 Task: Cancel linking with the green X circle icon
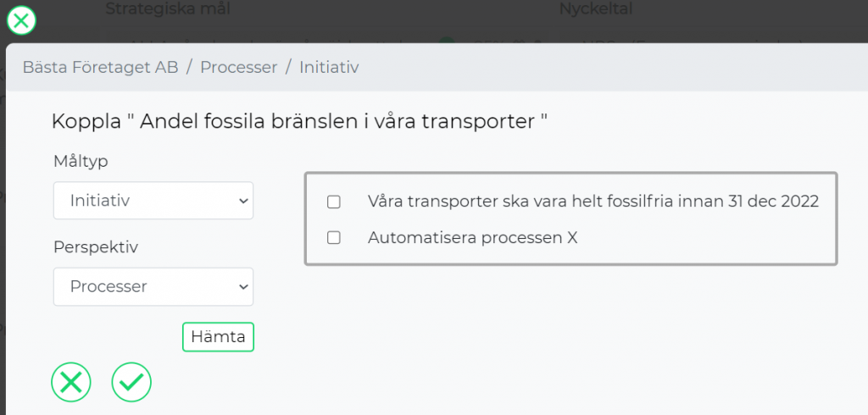tap(71, 382)
